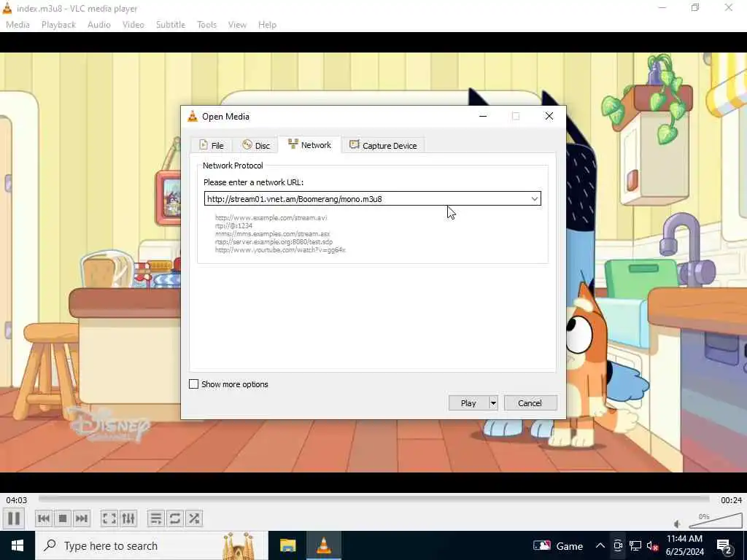Open the Tools menu
The height and width of the screenshot is (560, 747).
pos(206,25)
